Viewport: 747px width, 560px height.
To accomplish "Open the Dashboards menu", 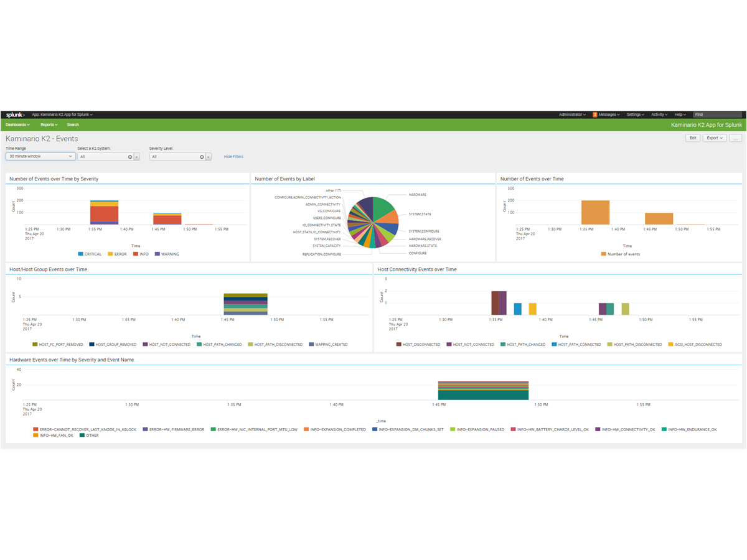I will point(17,124).
